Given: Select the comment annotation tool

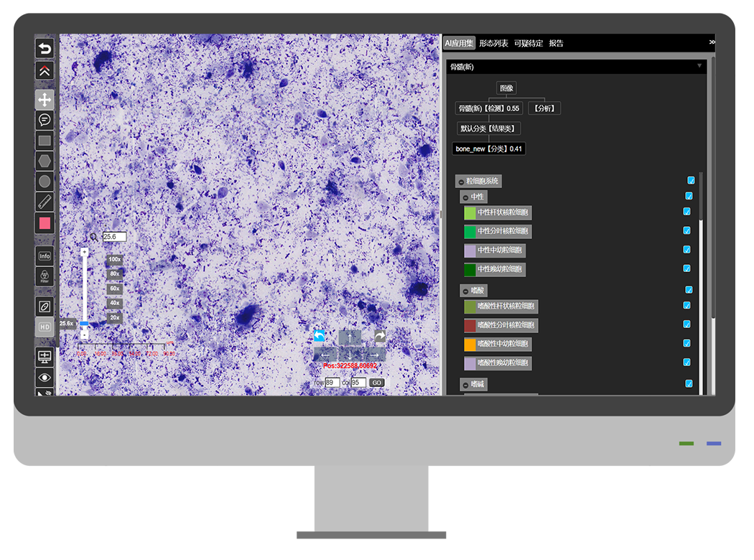Looking at the screenshot, I should point(45,120).
